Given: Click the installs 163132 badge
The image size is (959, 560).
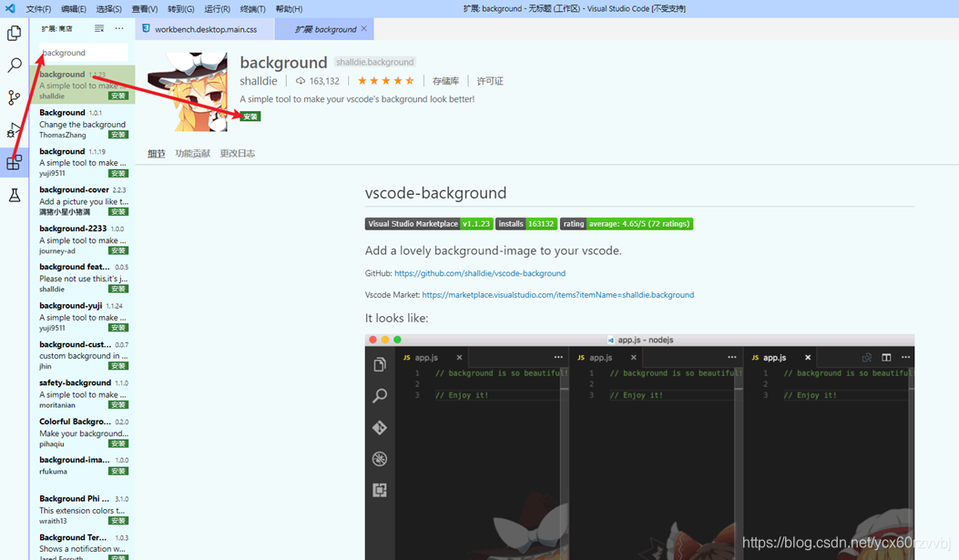Looking at the screenshot, I should [x=526, y=224].
